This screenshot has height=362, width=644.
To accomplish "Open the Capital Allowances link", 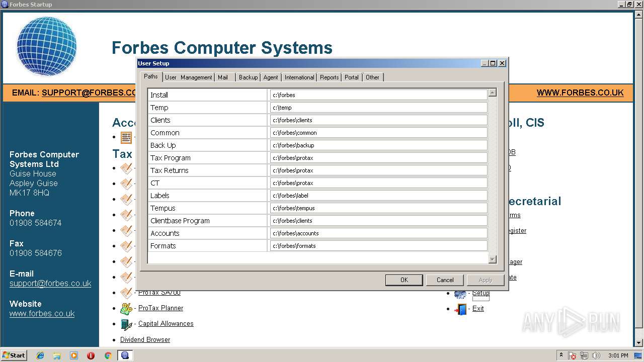I will pos(166,324).
